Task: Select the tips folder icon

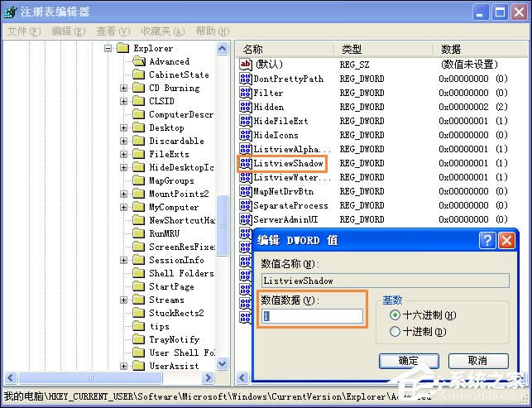Action: tap(138, 326)
